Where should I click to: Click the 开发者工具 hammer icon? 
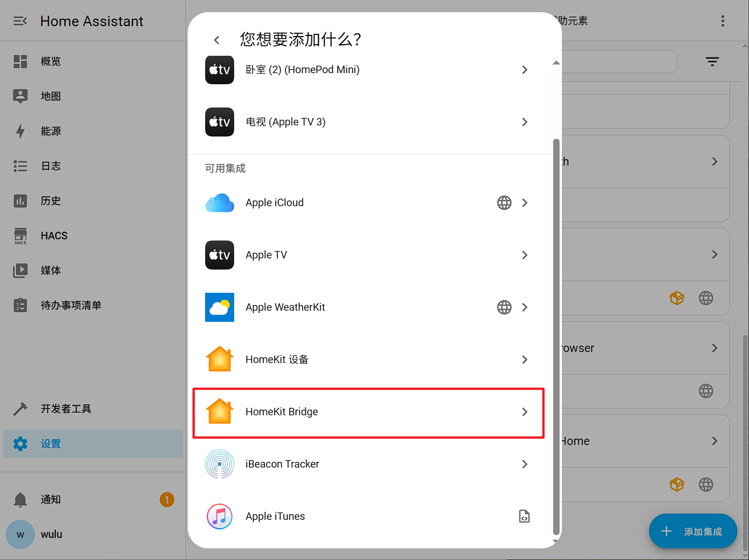(20, 409)
